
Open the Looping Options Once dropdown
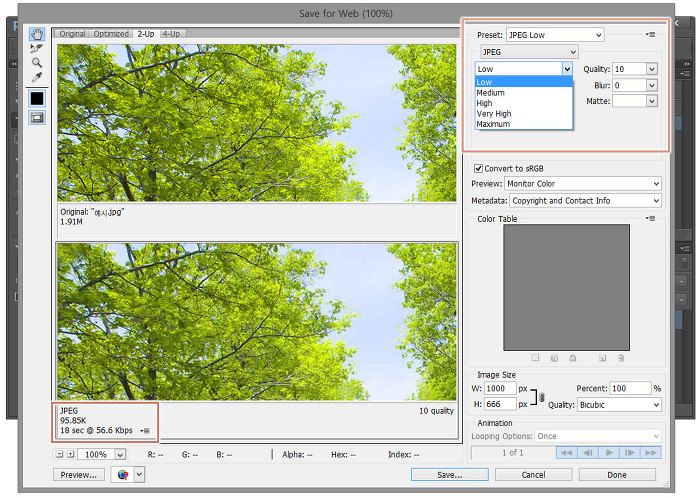[598, 436]
